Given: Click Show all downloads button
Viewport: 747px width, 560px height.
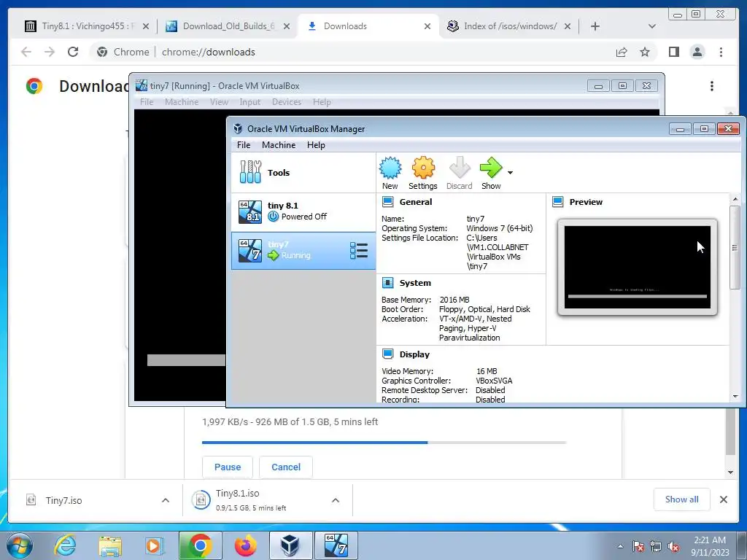Looking at the screenshot, I should point(682,499).
